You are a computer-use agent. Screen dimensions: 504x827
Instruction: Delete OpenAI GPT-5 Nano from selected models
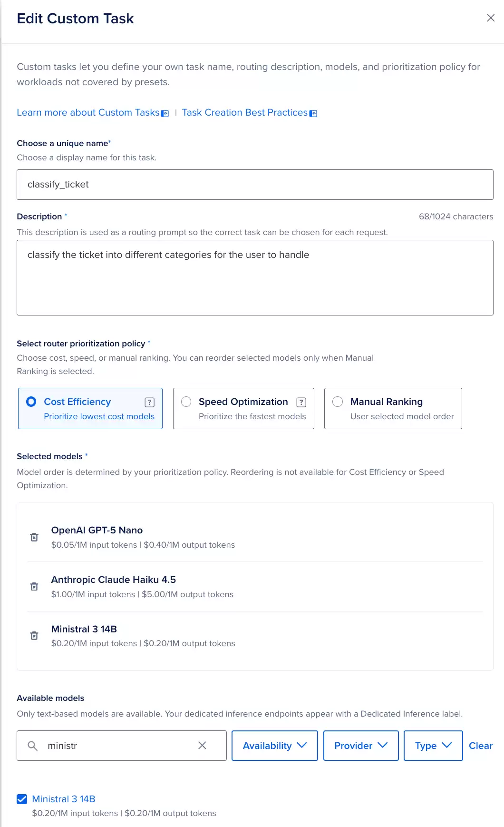(x=34, y=537)
